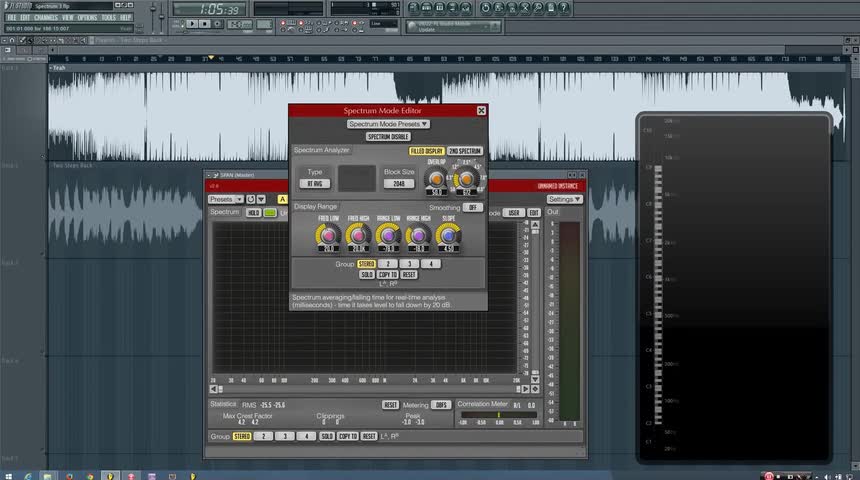Click SPAN mode EDIT button

[x=534, y=212]
